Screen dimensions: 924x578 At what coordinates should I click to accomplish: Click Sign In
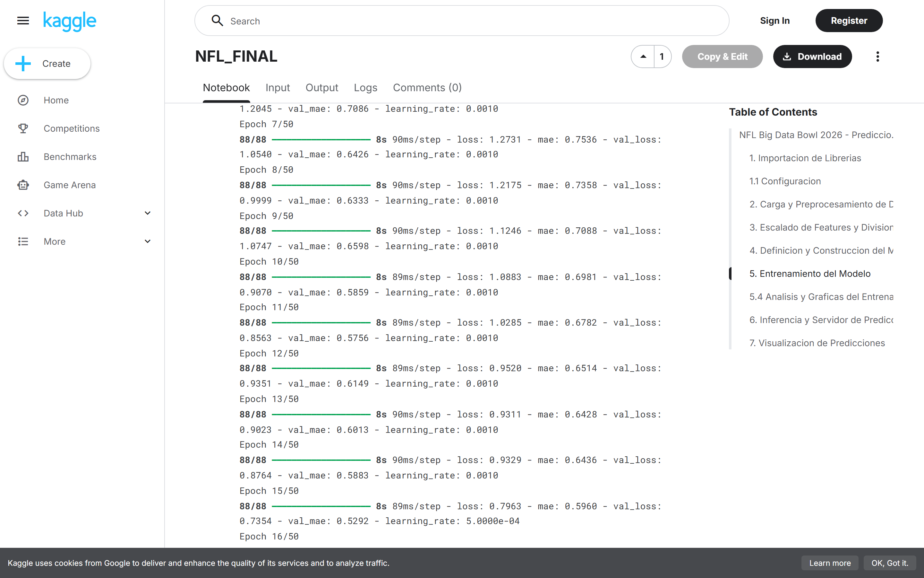point(775,21)
